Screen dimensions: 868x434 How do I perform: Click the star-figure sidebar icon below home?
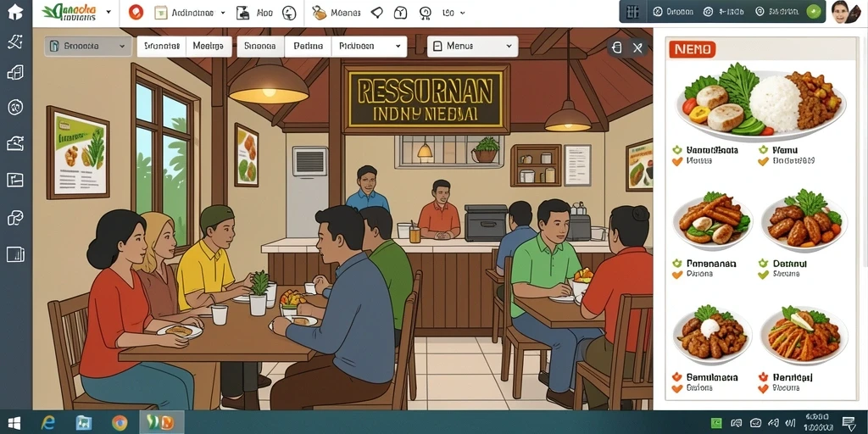pyautogui.click(x=15, y=42)
